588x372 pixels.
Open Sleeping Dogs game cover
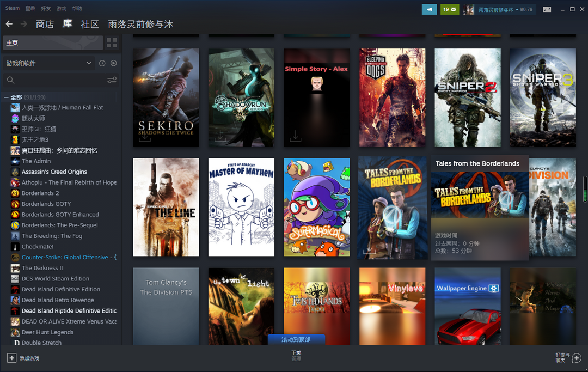point(392,97)
